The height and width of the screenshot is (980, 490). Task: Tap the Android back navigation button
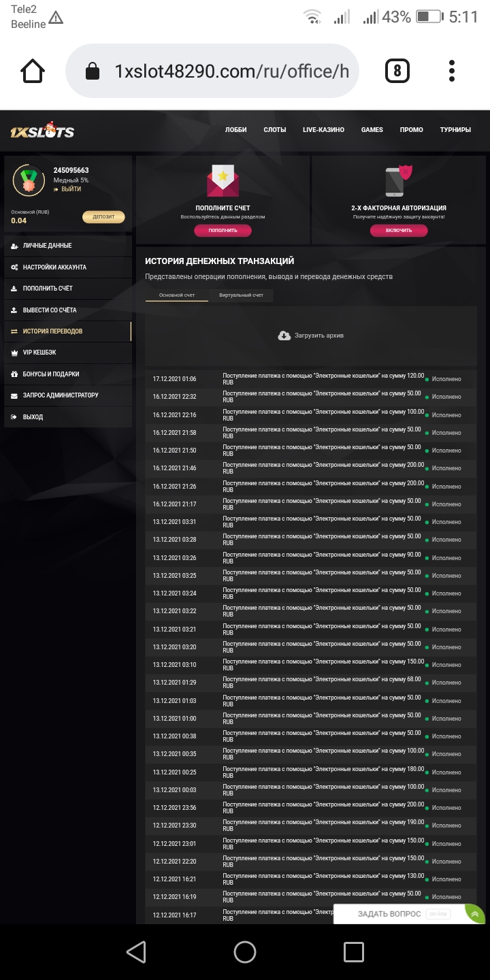[x=136, y=951]
